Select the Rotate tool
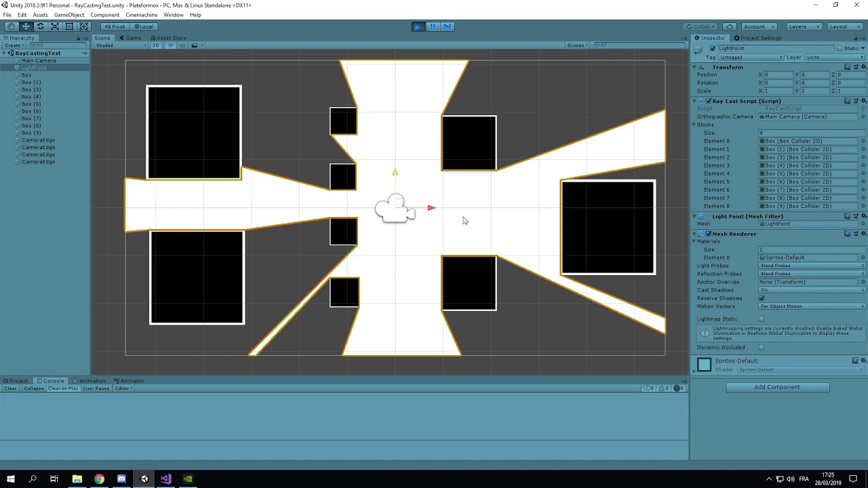The image size is (868, 488). click(x=40, y=26)
